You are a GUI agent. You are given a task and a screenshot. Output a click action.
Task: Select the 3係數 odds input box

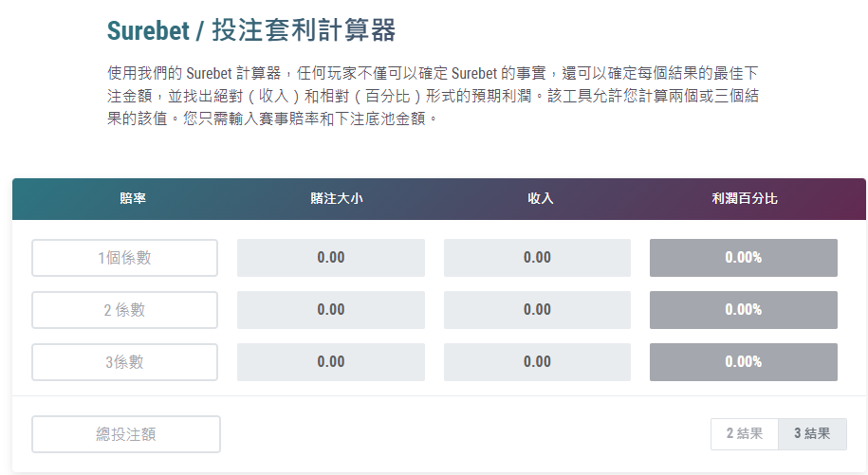(124, 362)
